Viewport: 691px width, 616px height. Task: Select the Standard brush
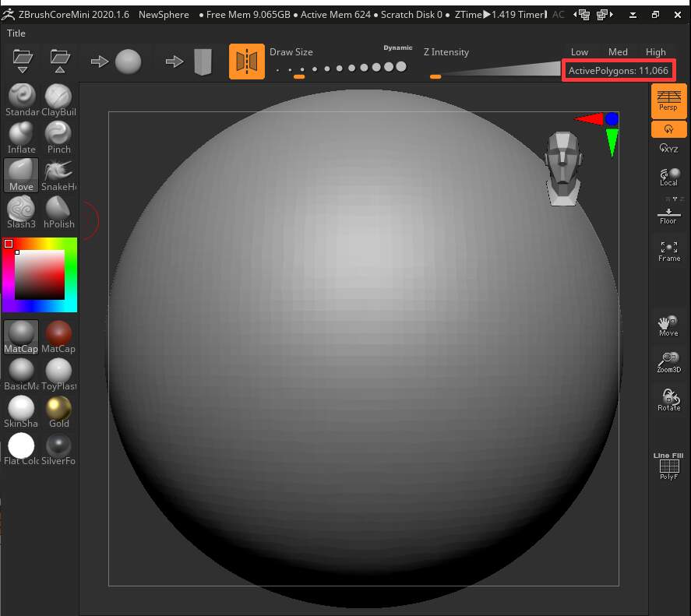tap(22, 100)
